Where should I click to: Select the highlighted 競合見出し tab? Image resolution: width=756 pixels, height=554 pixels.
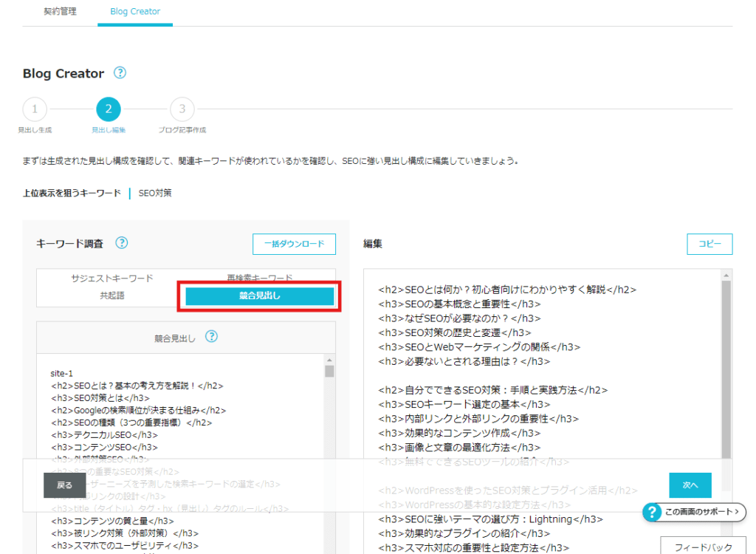coord(259,296)
